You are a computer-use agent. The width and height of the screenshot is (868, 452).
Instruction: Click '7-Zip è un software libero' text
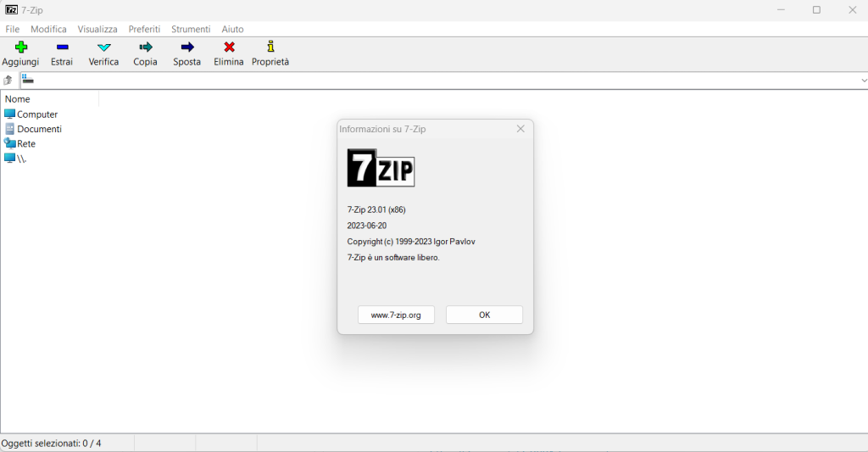393,258
